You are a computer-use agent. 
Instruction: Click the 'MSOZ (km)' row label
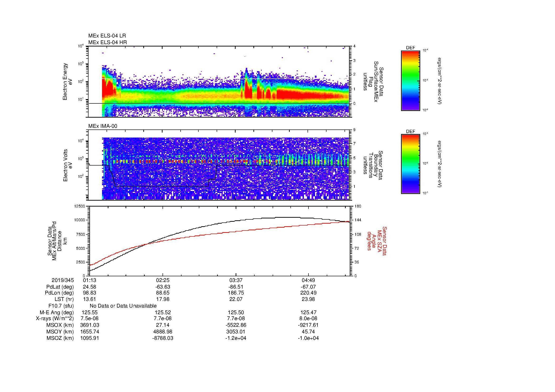(60, 338)
